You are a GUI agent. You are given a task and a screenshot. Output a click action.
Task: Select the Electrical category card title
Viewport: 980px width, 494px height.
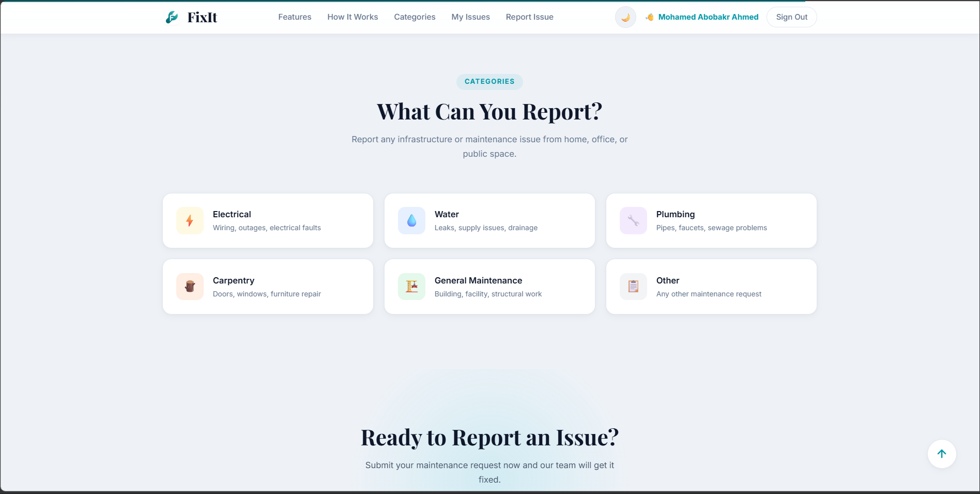(x=232, y=214)
